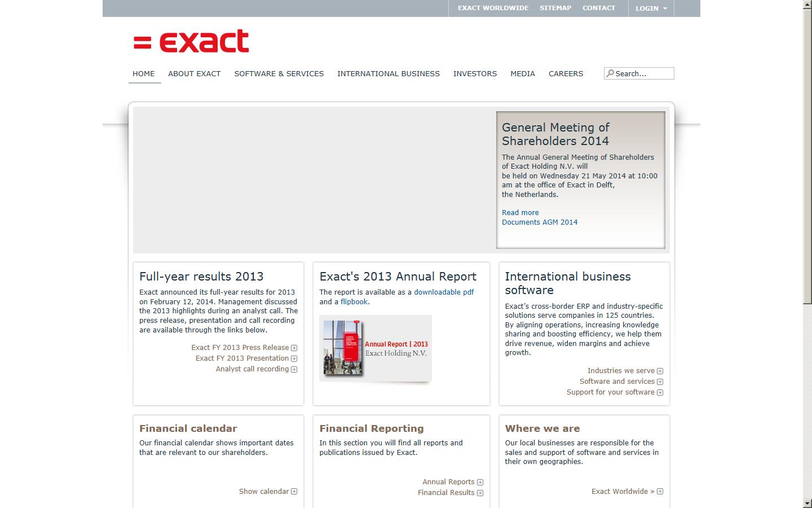Click the Exact logo

point(189,40)
